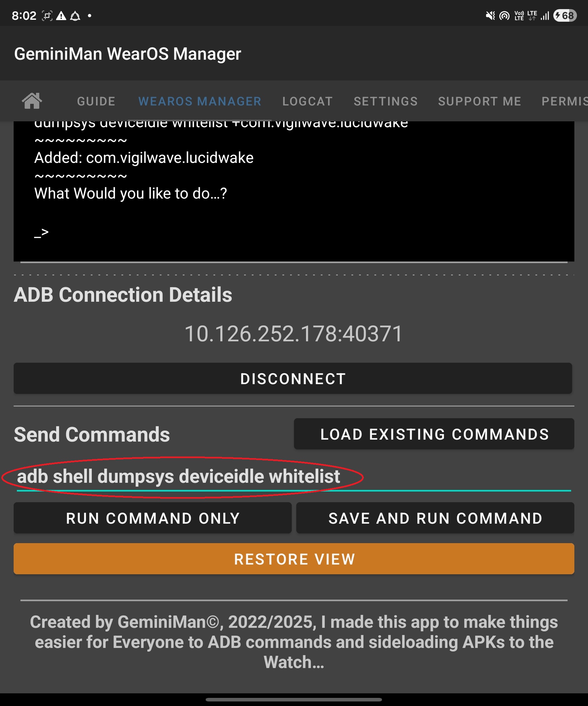The image size is (588, 706).
Task: Tap the battery 68 charging indicator
Action: (x=565, y=16)
